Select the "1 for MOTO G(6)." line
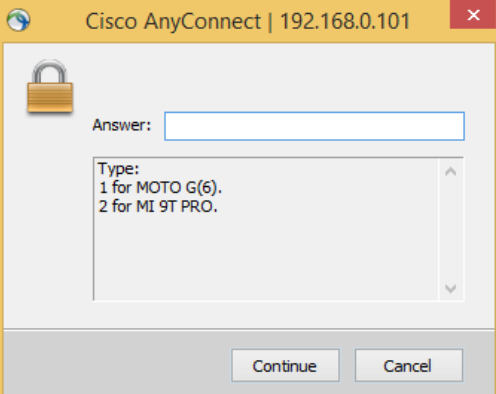Screen dimensions: 496x394 click(160, 188)
